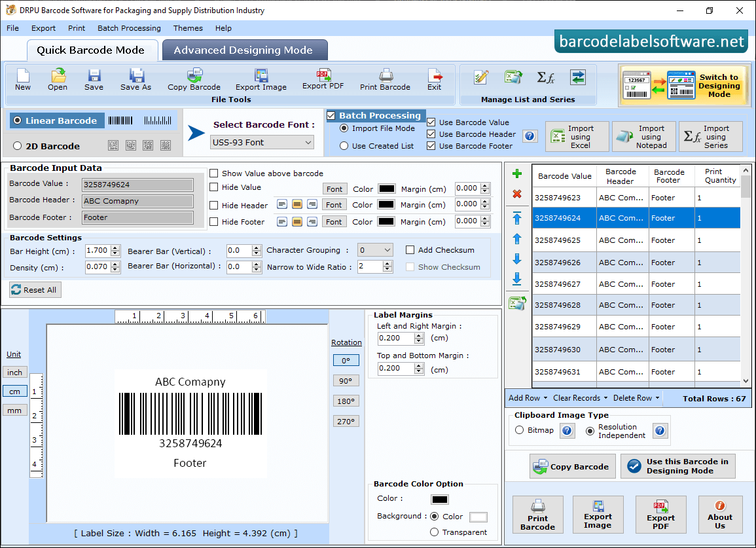The height and width of the screenshot is (548, 756).
Task: Click Import using Series
Action: click(711, 137)
